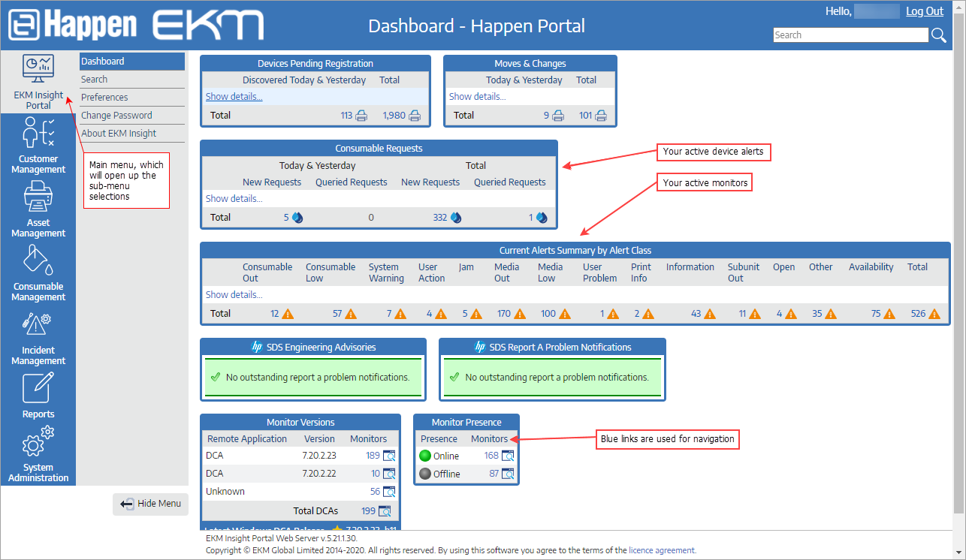
Task: Open the Reports notepad icon
Action: coord(38,388)
